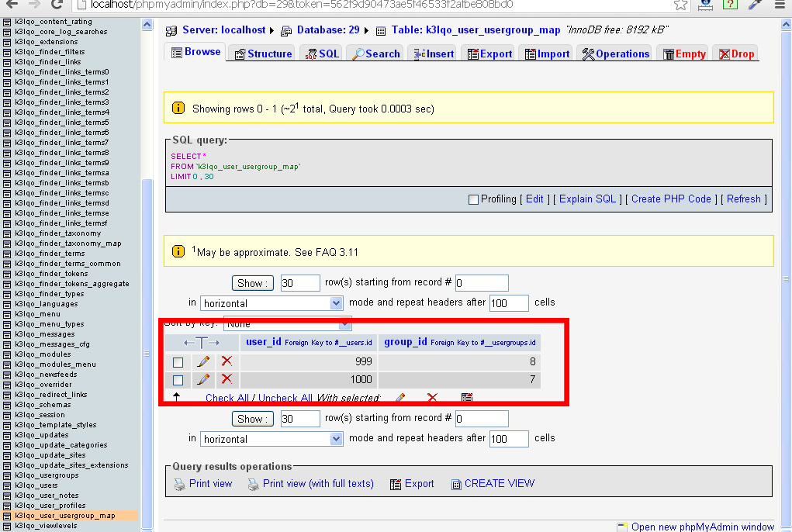Click the browser reload icon
The width and height of the screenshot is (792, 532).
point(57,5)
